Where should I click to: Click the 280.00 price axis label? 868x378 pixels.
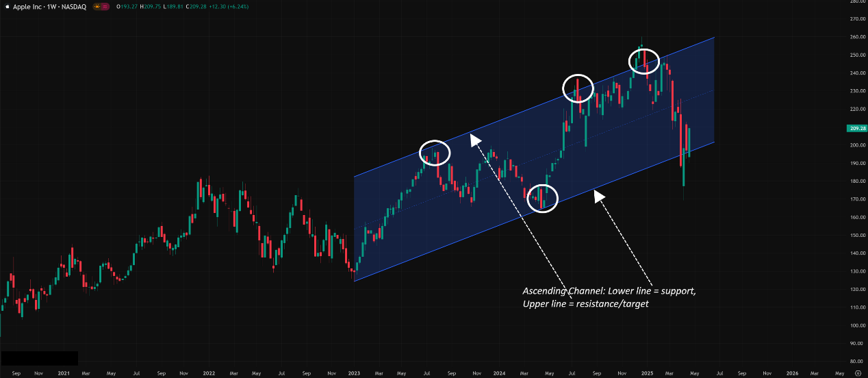click(857, 1)
